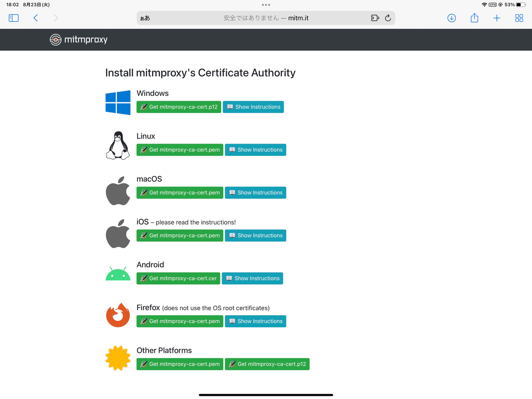The width and height of the screenshot is (532, 399).
Task: Go back with the back arrow
Action: point(35,18)
